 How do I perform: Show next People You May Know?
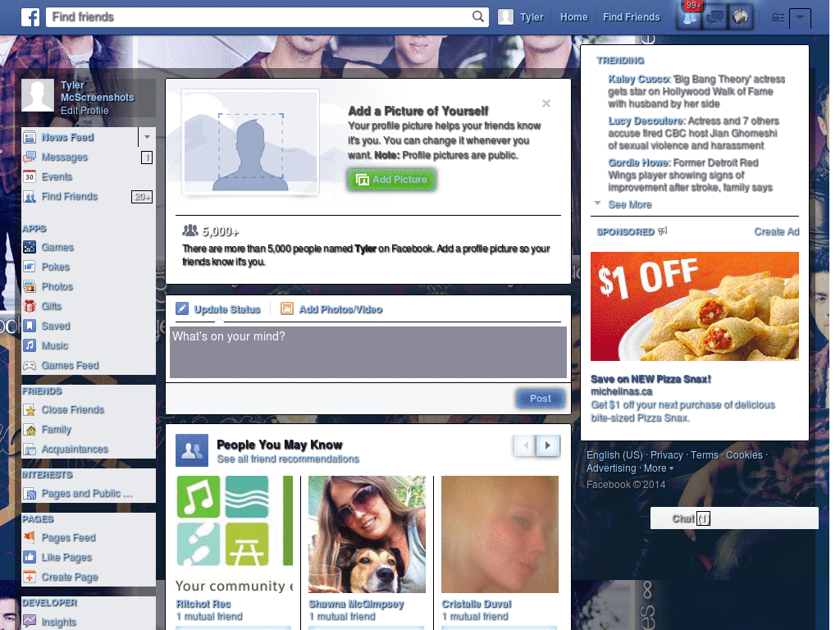(x=548, y=445)
